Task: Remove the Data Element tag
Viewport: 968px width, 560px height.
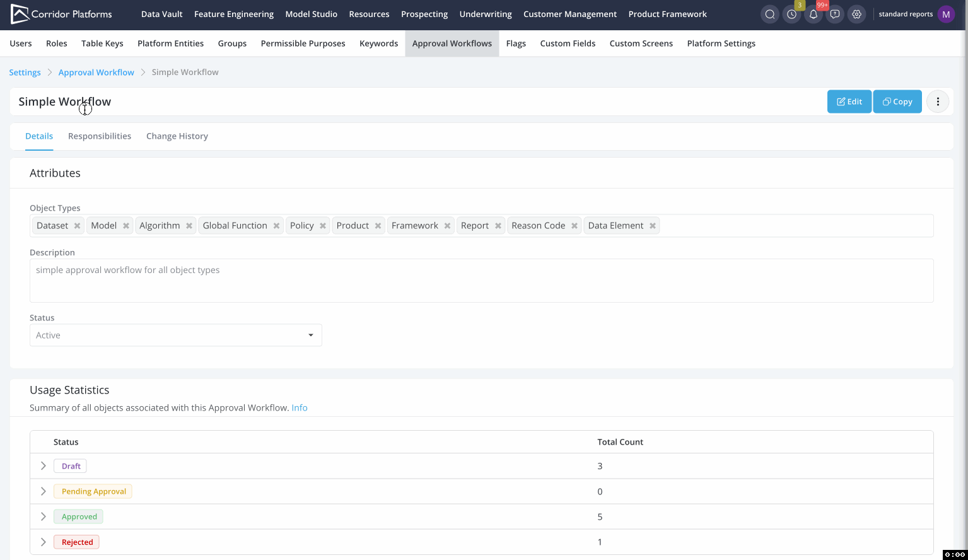Action: [653, 226]
